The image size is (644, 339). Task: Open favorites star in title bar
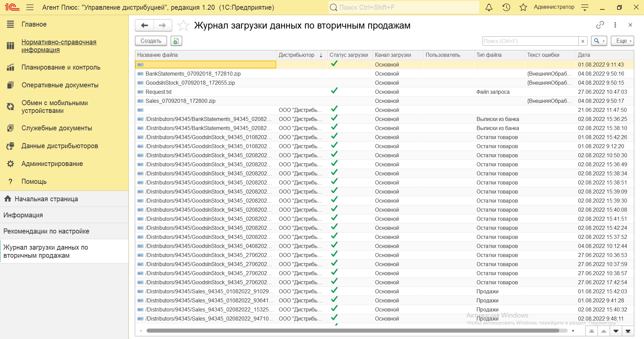pyautogui.click(x=523, y=7)
